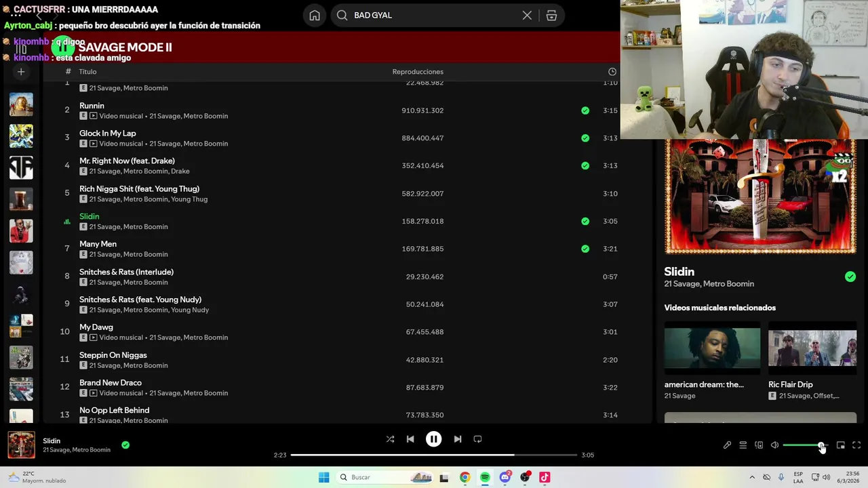
Task: Add a new playlist with the plus icon
Action: 21,71
